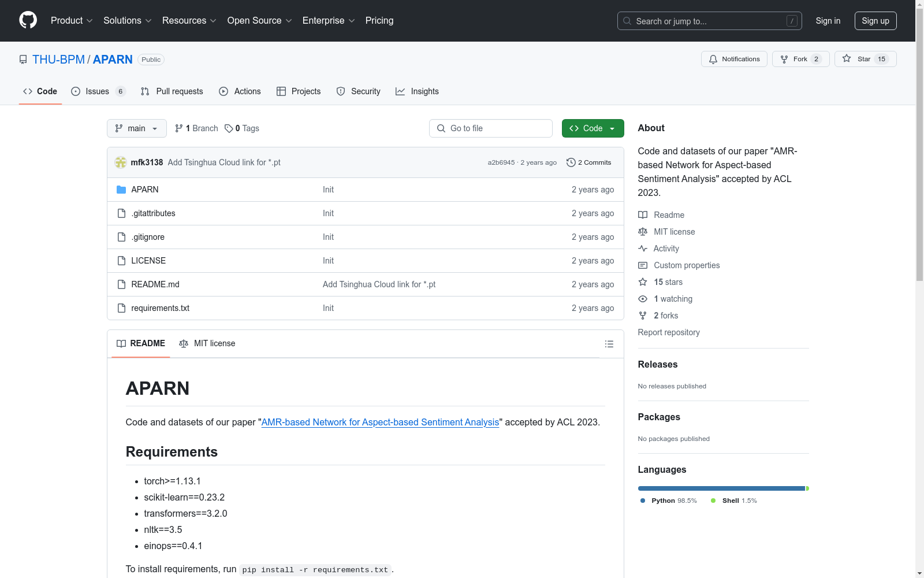Select the README tab in file viewer
The image size is (924, 578).
point(141,343)
